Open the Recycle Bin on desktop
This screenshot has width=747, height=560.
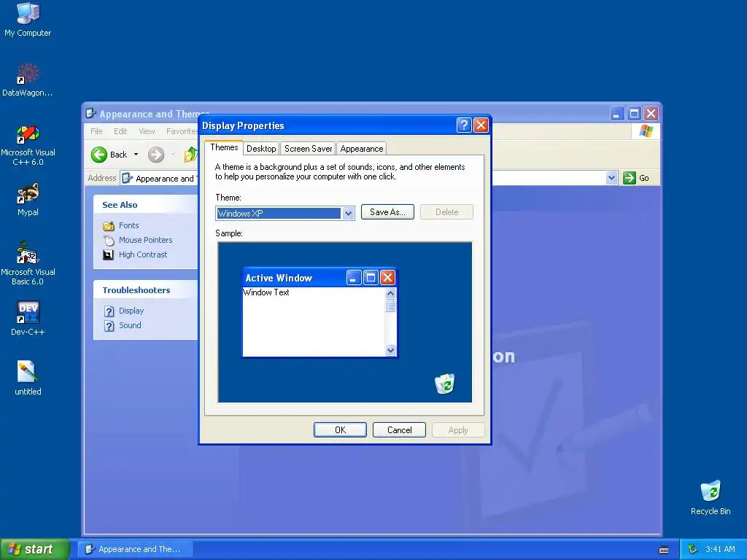pyautogui.click(x=711, y=498)
